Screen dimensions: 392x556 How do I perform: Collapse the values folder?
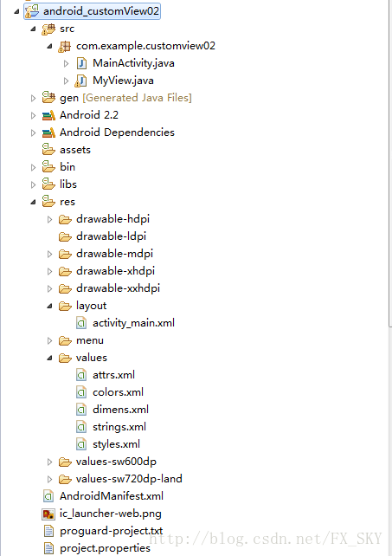pyautogui.click(x=49, y=359)
